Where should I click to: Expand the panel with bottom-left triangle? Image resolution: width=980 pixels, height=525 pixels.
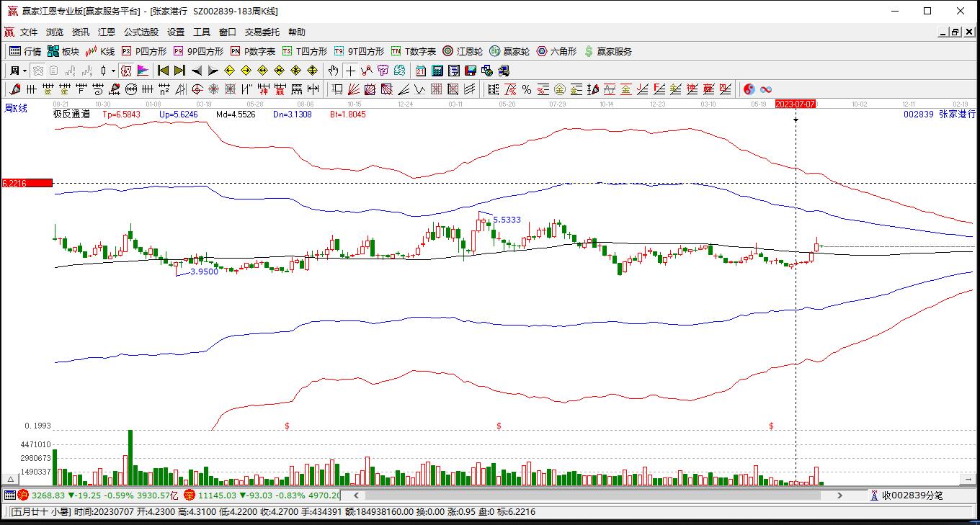coord(11,479)
